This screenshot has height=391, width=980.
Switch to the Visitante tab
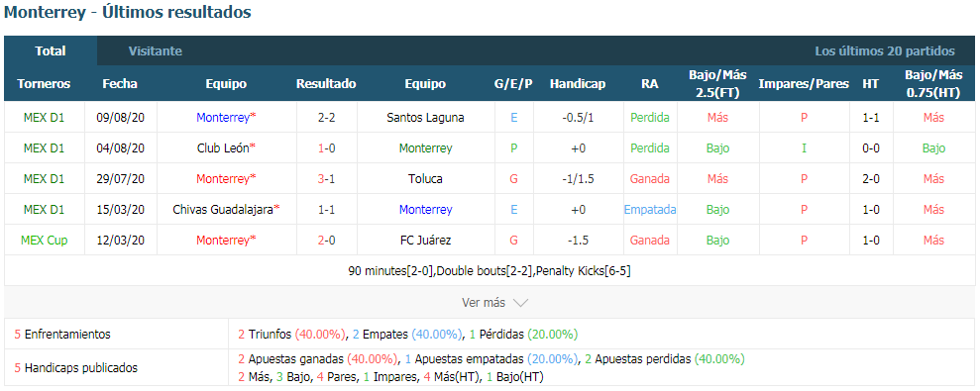(x=155, y=51)
